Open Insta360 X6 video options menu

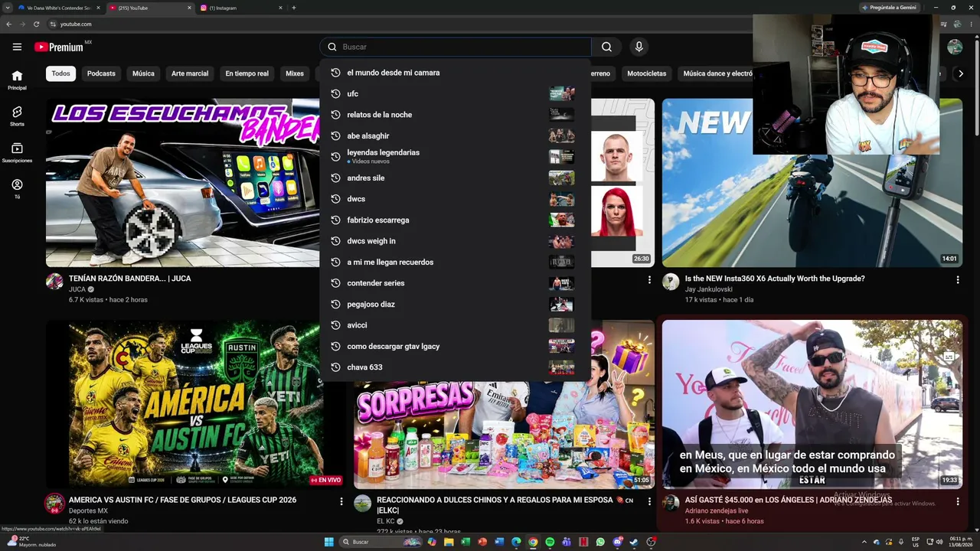(x=957, y=280)
